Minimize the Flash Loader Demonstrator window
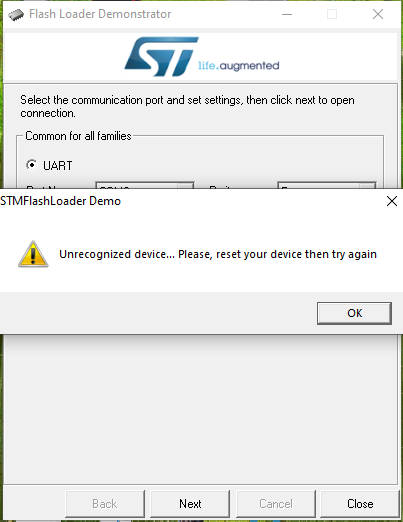This screenshot has height=522, width=403. pyautogui.click(x=287, y=14)
